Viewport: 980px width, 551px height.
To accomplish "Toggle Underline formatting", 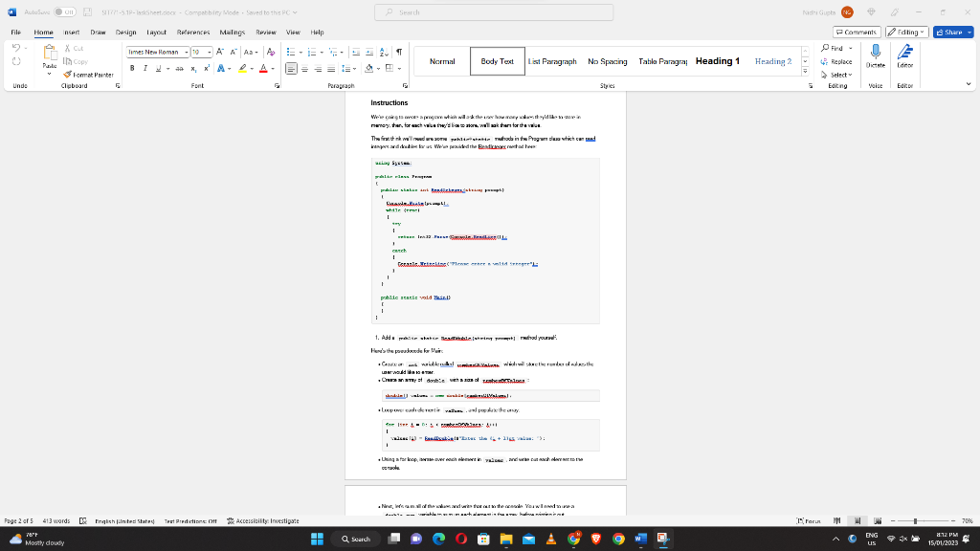I will [158, 68].
